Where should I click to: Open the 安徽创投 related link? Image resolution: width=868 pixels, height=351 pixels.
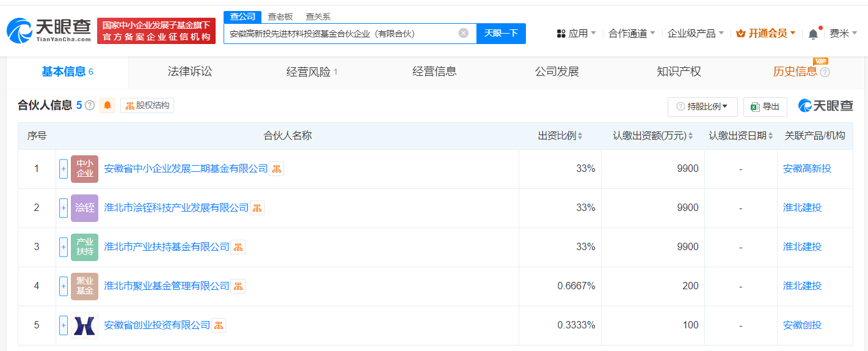click(x=802, y=325)
